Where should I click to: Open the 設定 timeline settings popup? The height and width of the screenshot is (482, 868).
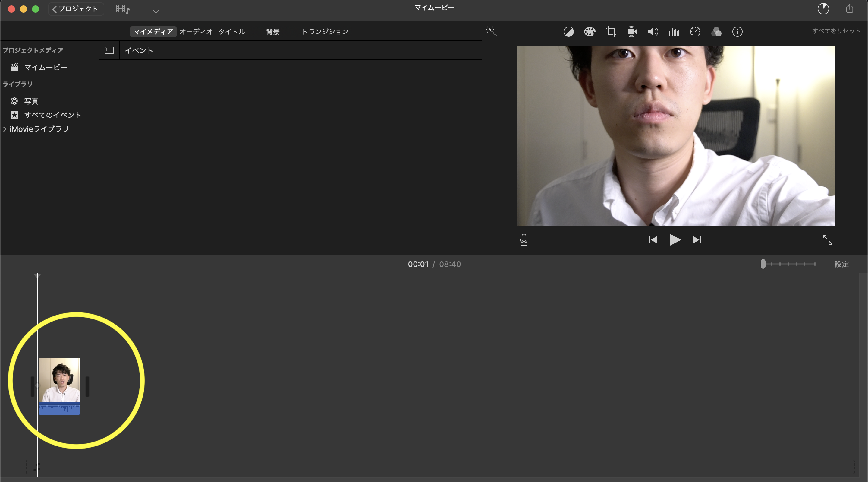(841, 264)
